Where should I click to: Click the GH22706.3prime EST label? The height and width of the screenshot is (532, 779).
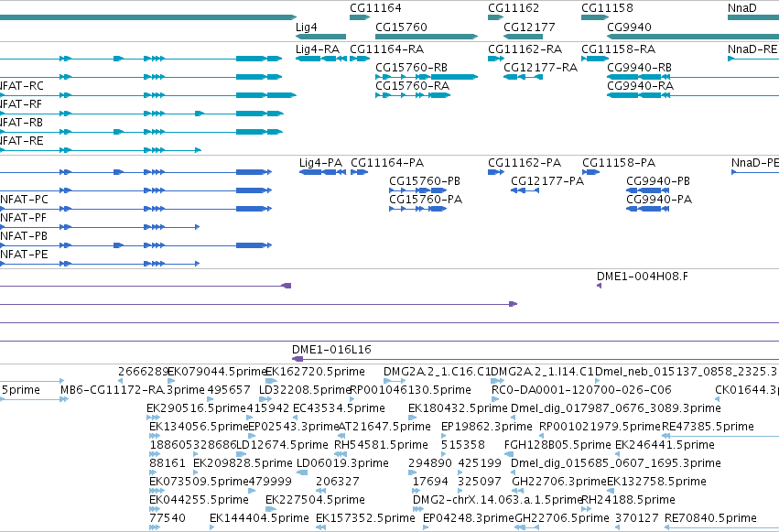tap(559, 482)
